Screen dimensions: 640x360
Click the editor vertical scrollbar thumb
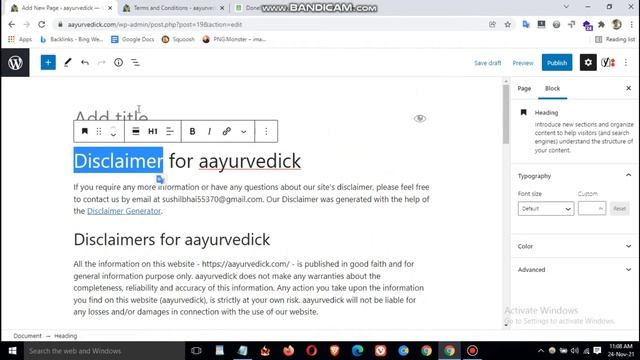tap(506, 113)
